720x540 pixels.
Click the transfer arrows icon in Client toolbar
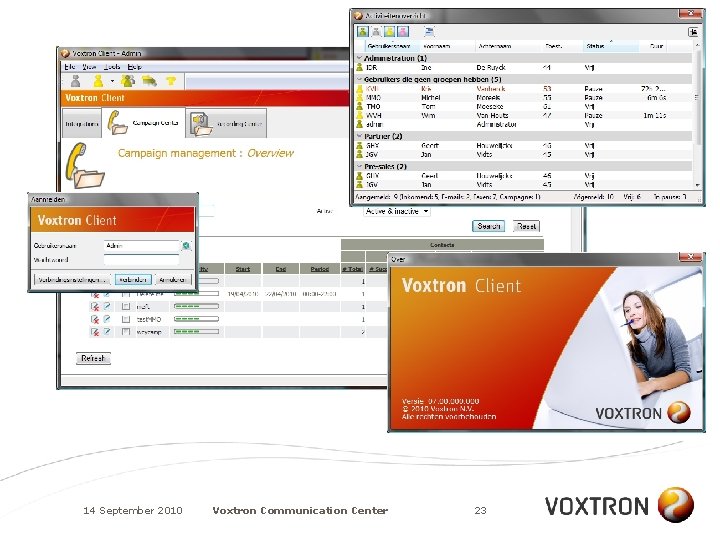149,81
